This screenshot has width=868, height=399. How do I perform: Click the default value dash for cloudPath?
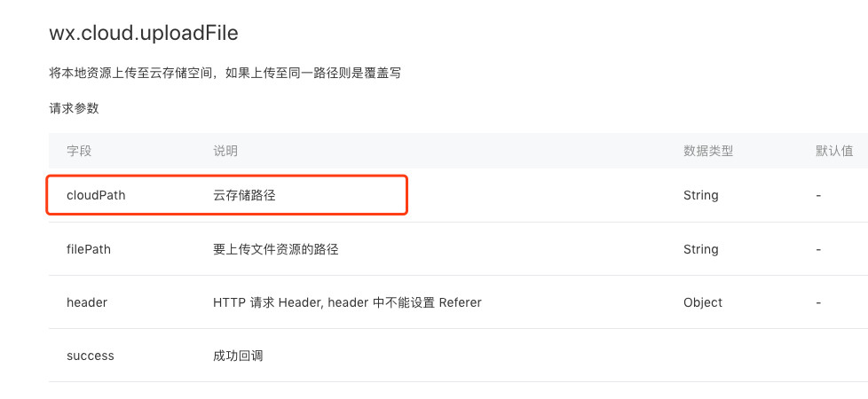(818, 195)
